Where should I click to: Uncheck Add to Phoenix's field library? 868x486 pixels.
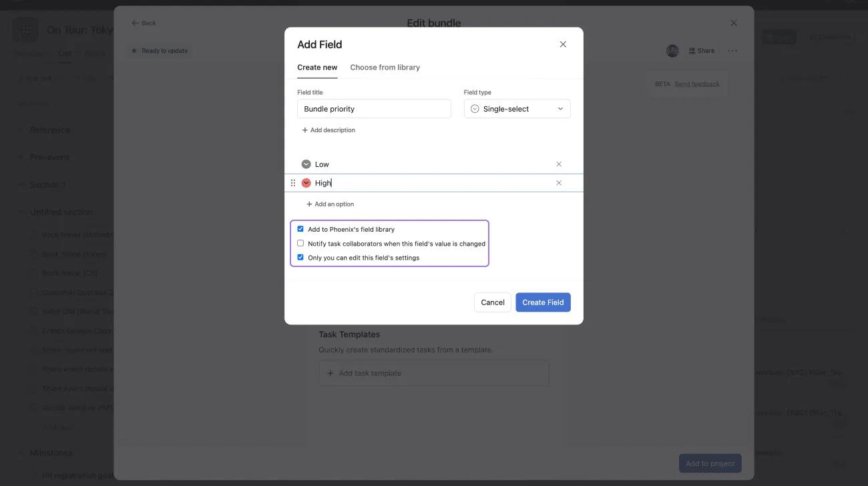point(300,229)
